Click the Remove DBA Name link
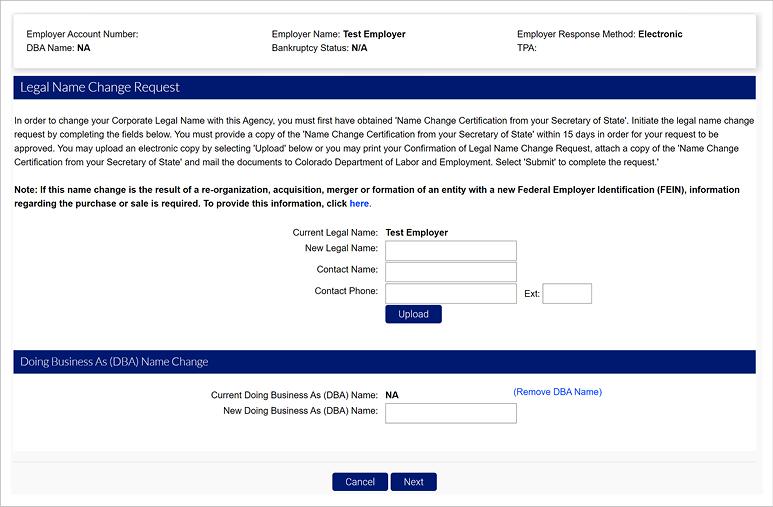 click(557, 392)
